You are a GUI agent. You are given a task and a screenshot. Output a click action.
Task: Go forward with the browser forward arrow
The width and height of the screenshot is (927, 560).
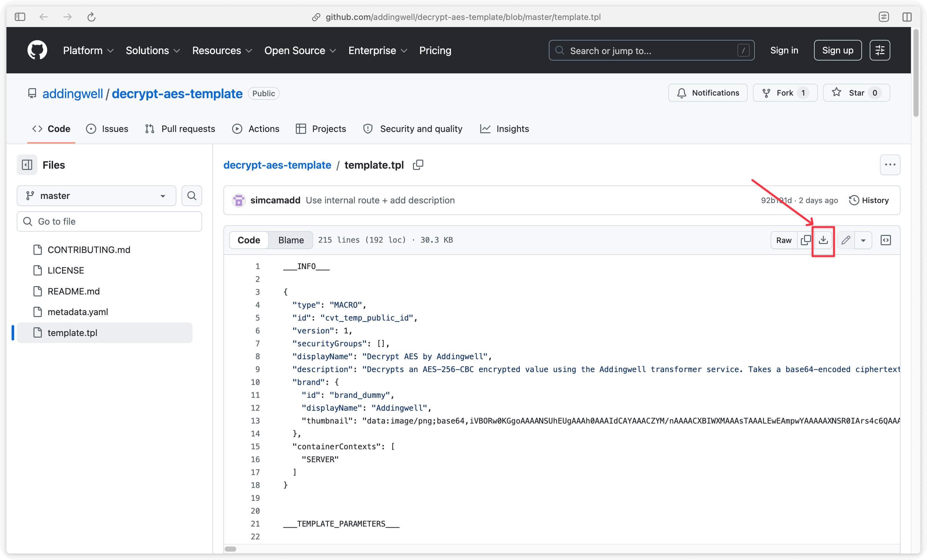click(x=67, y=17)
